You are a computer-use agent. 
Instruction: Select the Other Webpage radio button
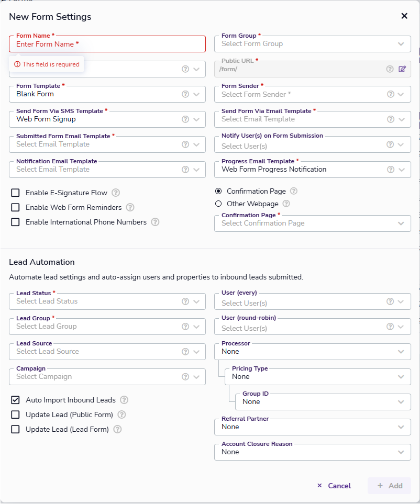pos(218,204)
